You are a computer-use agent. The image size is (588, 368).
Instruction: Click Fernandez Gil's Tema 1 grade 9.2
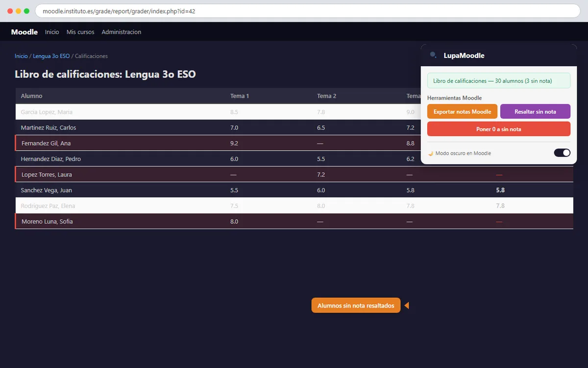(x=234, y=143)
